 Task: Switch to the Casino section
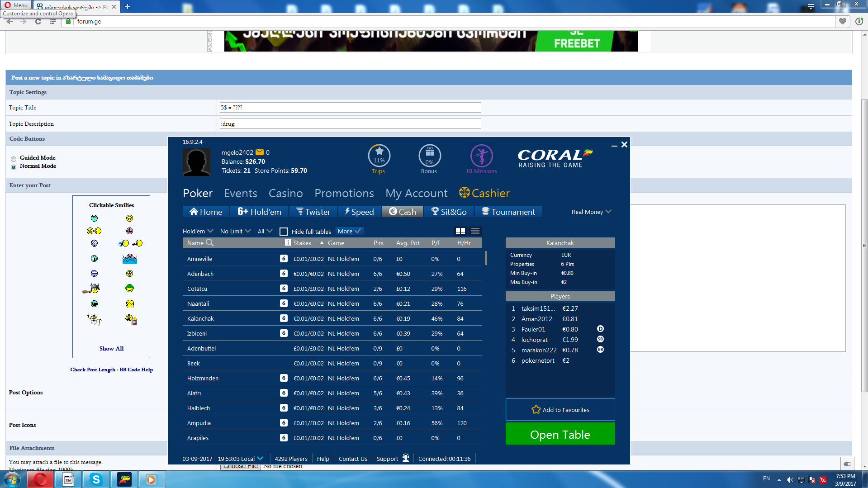click(286, 193)
